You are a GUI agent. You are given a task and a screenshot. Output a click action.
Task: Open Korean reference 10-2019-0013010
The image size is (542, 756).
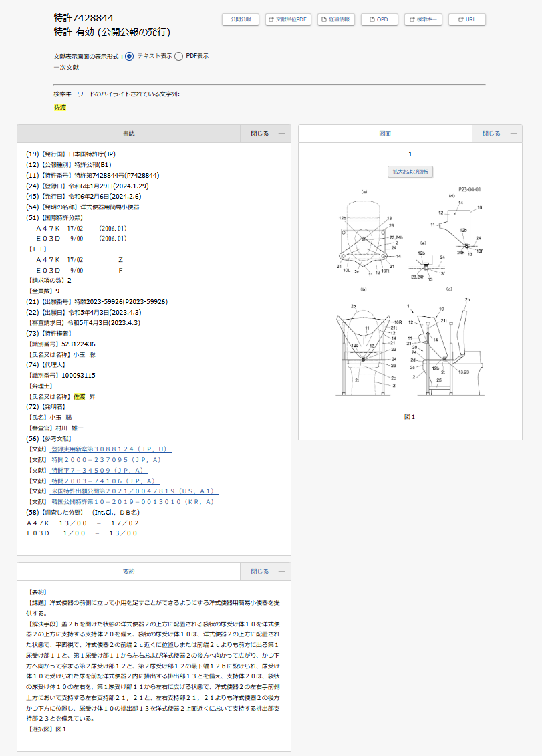134,501
